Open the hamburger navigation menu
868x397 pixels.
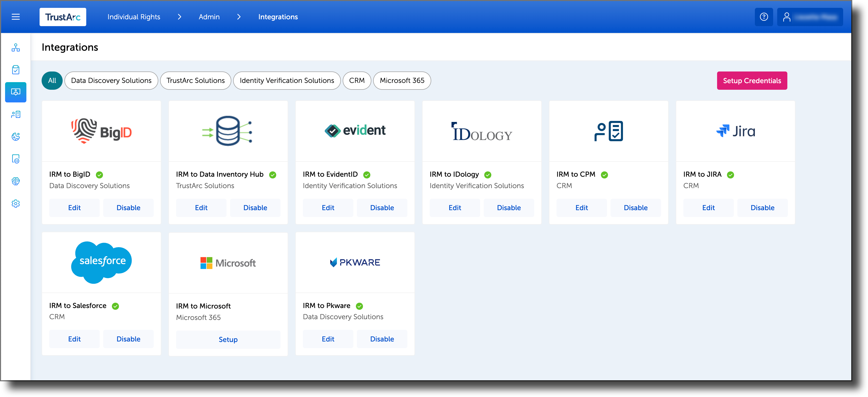[15, 16]
